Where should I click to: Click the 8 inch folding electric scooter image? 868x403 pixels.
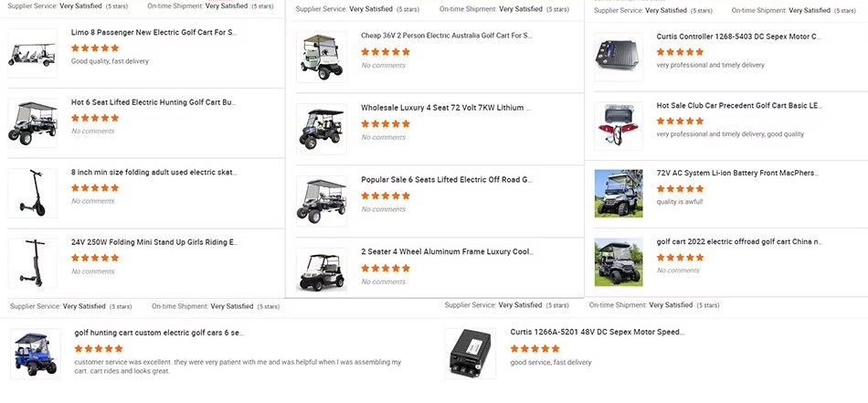33,193
